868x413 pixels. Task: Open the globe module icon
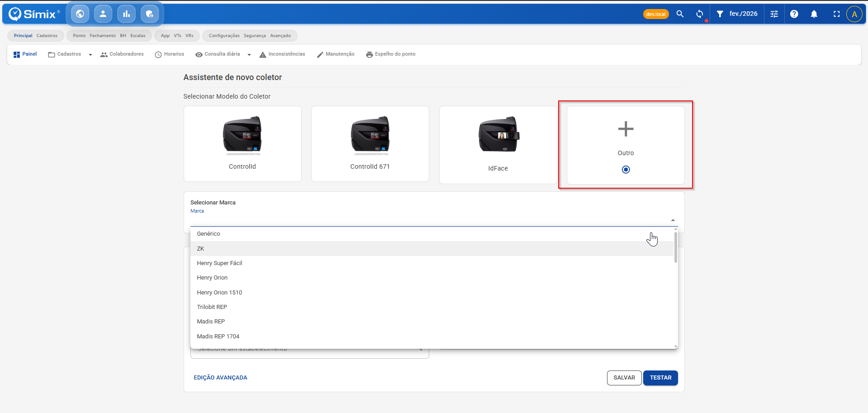[x=80, y=14]
